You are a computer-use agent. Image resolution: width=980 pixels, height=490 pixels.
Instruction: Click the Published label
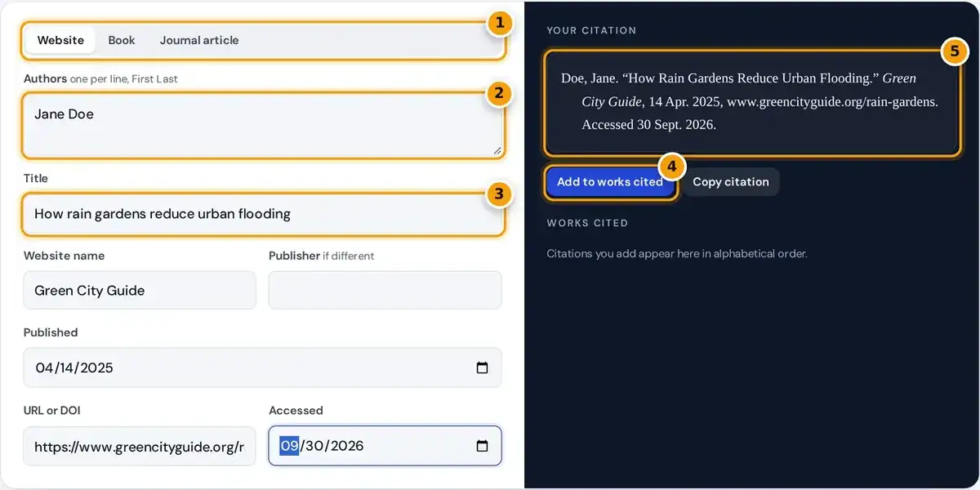point(51,332)
